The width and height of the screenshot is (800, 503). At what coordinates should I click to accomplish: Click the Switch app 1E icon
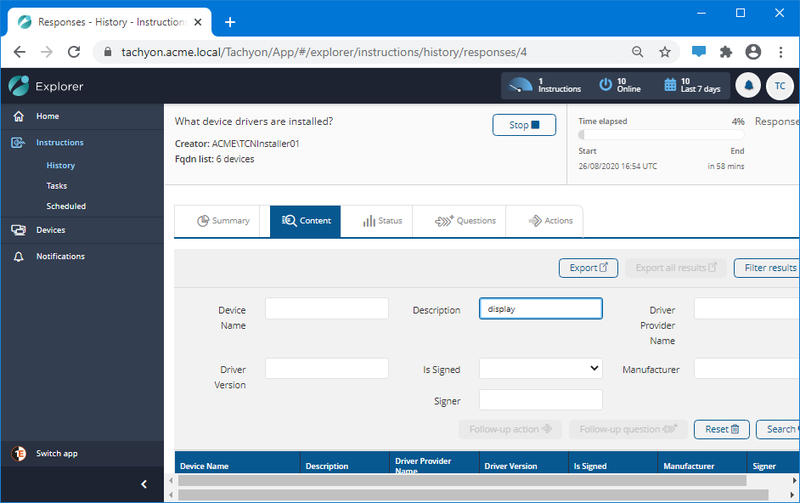coord(19,453)
